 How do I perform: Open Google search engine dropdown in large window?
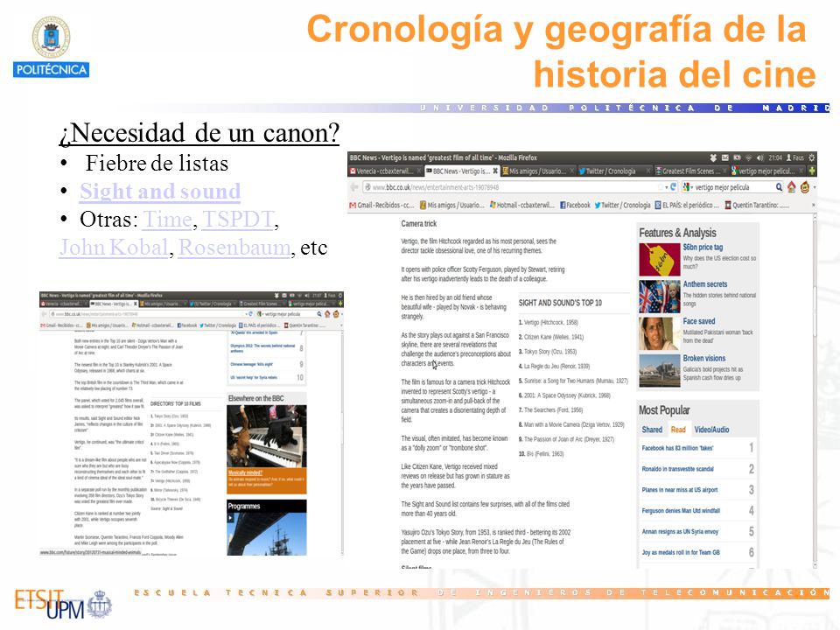(x=687, y=187)
